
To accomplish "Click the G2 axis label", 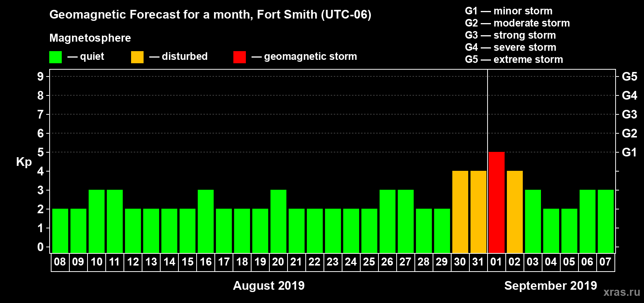I will coord(630,133).
